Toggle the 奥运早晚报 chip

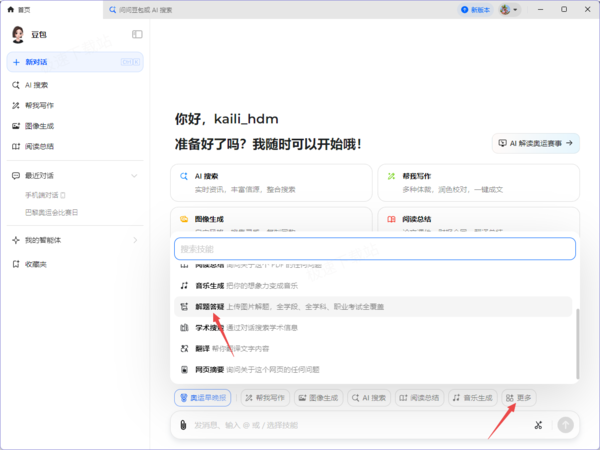point(202,398)
